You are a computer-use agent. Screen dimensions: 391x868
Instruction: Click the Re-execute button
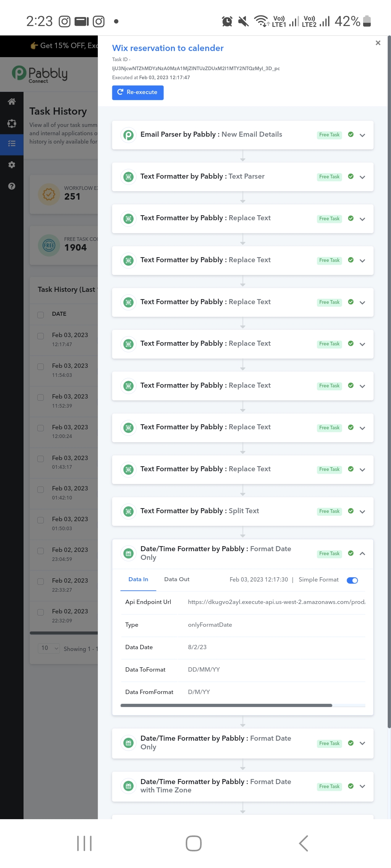coord(138,93)
